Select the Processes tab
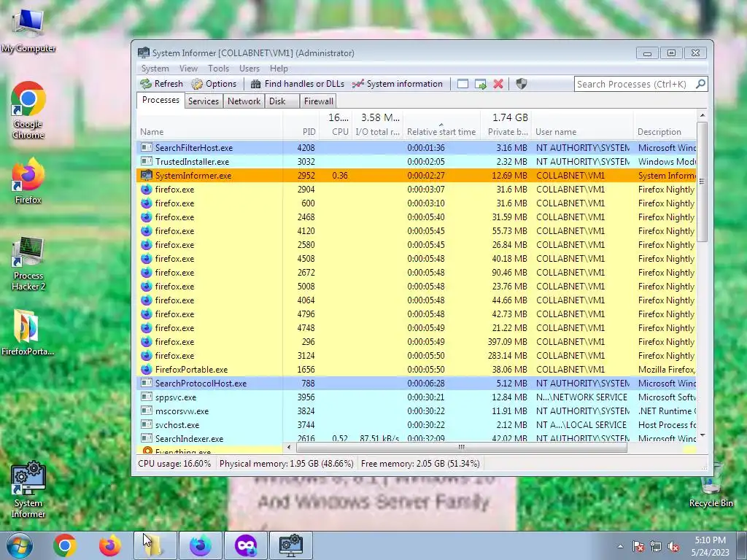Viewport: 747px width, 560px height. point(160,100)
